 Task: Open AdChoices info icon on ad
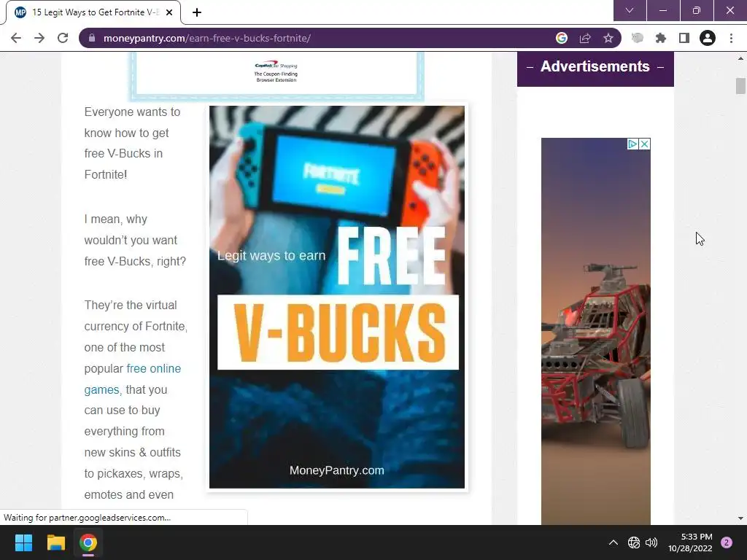632,144
